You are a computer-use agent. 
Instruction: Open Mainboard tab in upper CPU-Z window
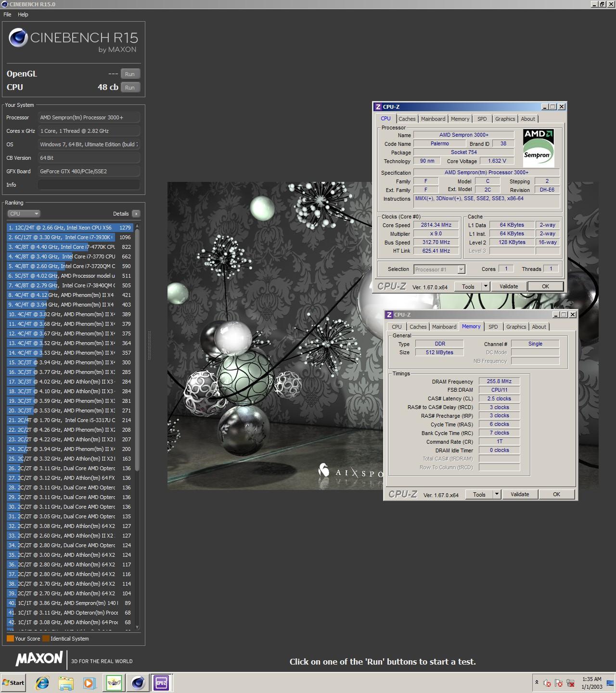tap(433, 119)
